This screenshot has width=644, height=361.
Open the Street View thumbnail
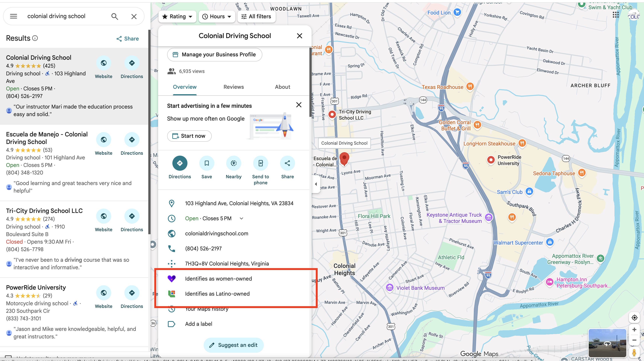coord(607,343)
